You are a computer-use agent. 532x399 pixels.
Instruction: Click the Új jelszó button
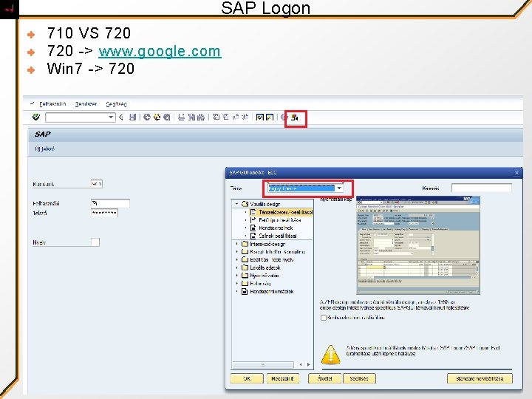45,149
